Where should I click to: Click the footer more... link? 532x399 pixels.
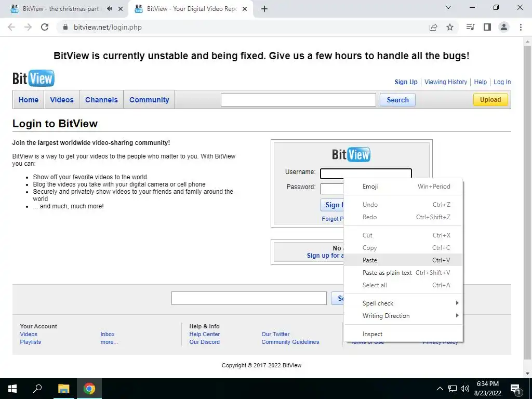coord(109,342)
